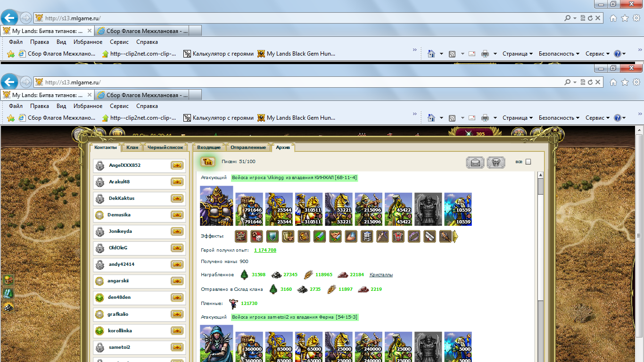The image size is (644, 362).
Task: Click the blue sword effect icon
Action: 320,236
